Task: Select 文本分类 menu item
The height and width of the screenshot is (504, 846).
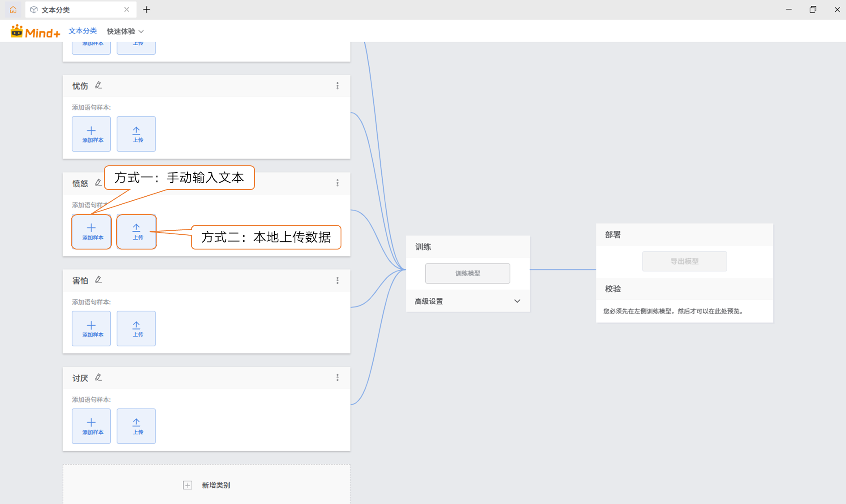Action: (x=82, y=31)
